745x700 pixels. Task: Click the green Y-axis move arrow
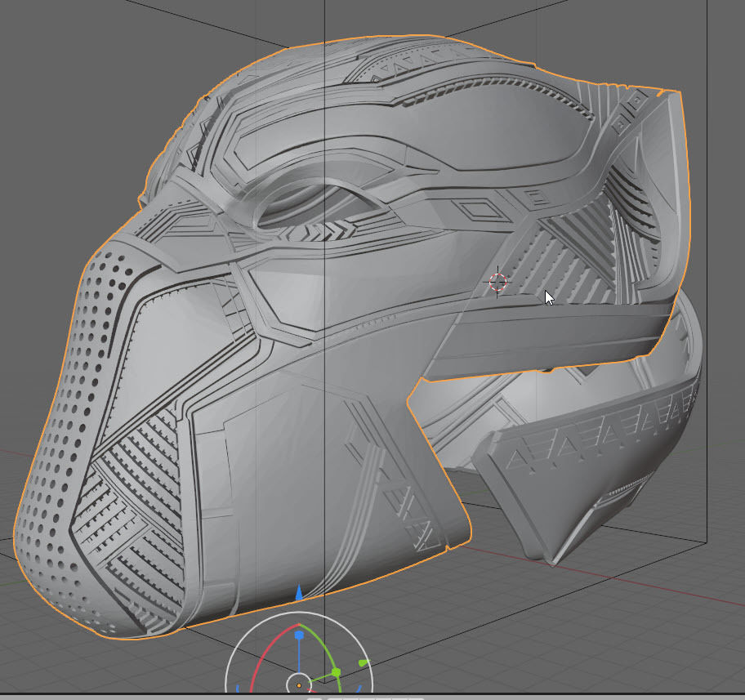coord(364,662)
